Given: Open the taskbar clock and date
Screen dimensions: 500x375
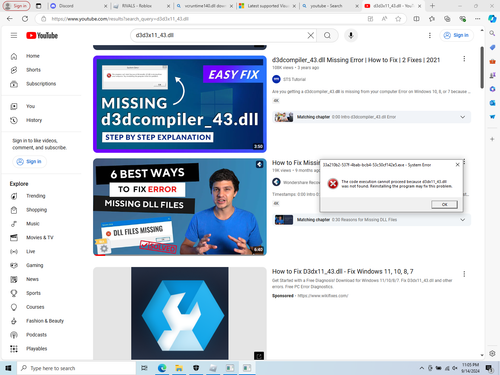Looking at the screenshot, I should 470,368.
